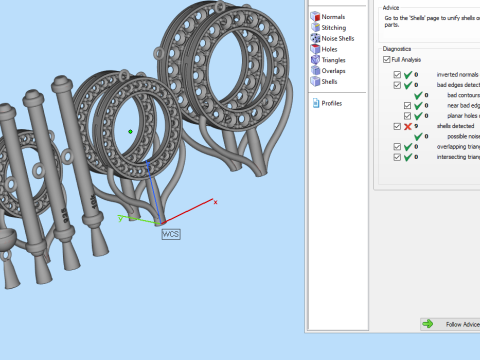The height and width of the screenshot is (360, 480).
Task: Click the green check beside inverted normals
Action: point(407,75)
